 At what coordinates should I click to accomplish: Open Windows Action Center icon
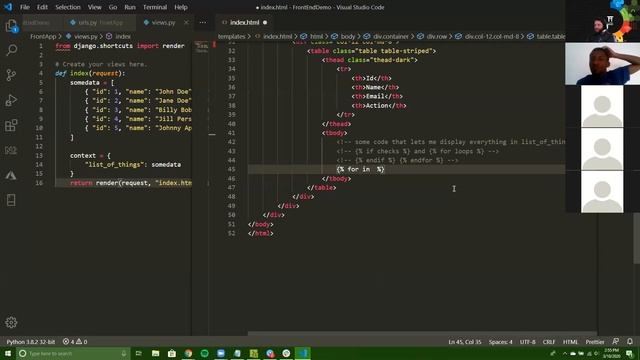tap(630, 353)
